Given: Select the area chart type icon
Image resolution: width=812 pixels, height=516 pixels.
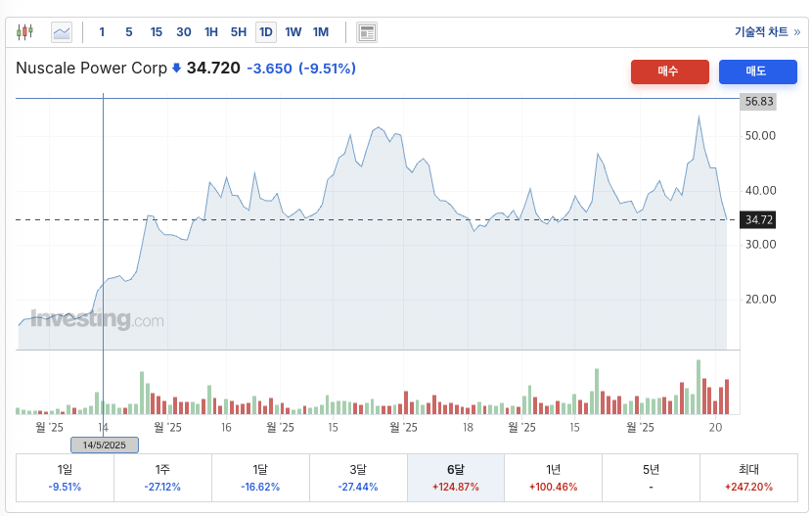Looking at the screenshot, I should click(x=62, y=32).
